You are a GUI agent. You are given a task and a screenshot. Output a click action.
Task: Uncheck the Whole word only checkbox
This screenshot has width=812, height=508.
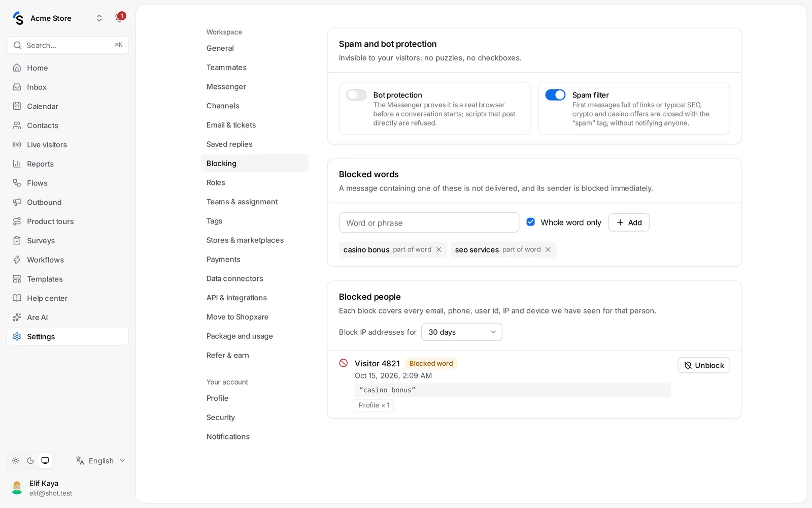[531, 222]
